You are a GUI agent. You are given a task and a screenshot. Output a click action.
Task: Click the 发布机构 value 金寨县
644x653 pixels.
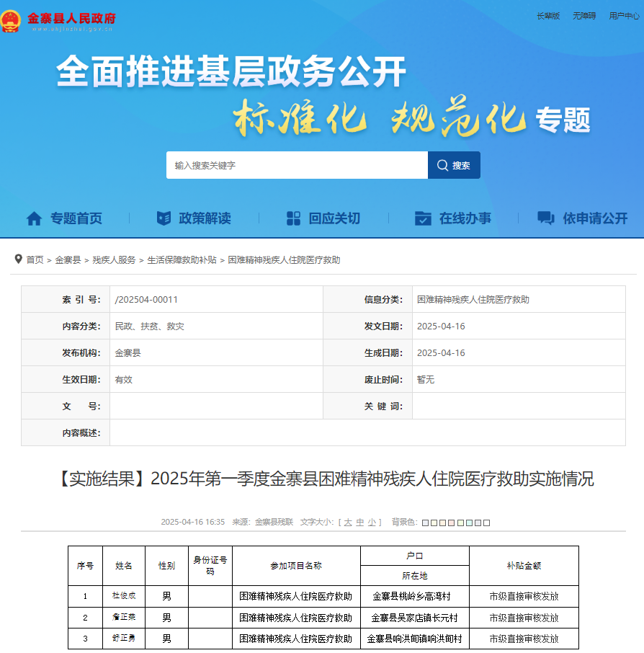(x=128, y=352)
